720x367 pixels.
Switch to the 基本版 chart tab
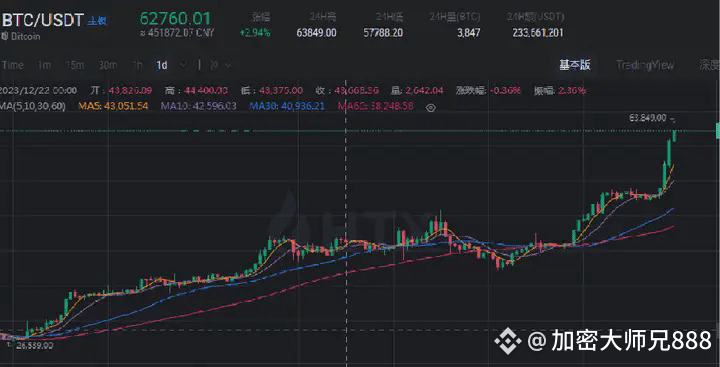(574, 65)
